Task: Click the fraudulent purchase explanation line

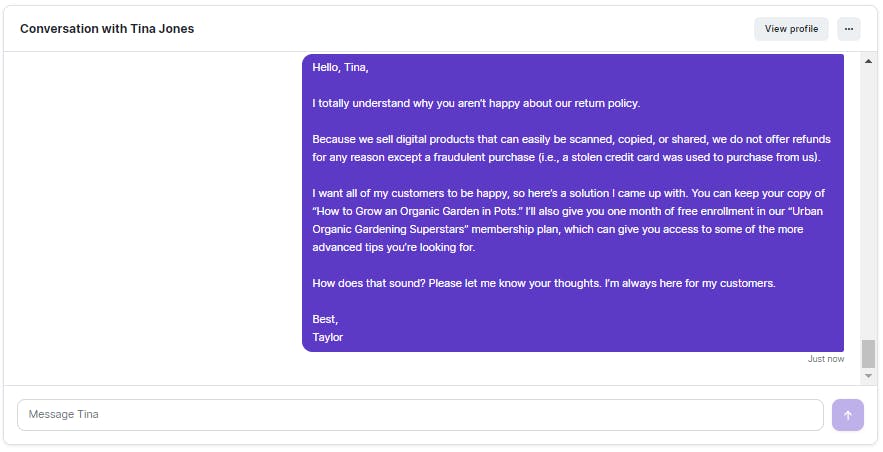Action: click(x=567, y=158)
